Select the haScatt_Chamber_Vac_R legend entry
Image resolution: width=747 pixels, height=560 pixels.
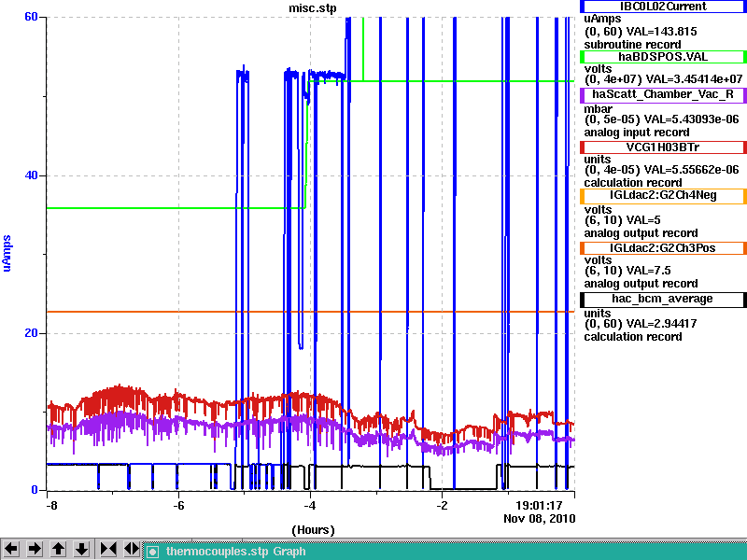pyautogui.click(x=663, y=95)
